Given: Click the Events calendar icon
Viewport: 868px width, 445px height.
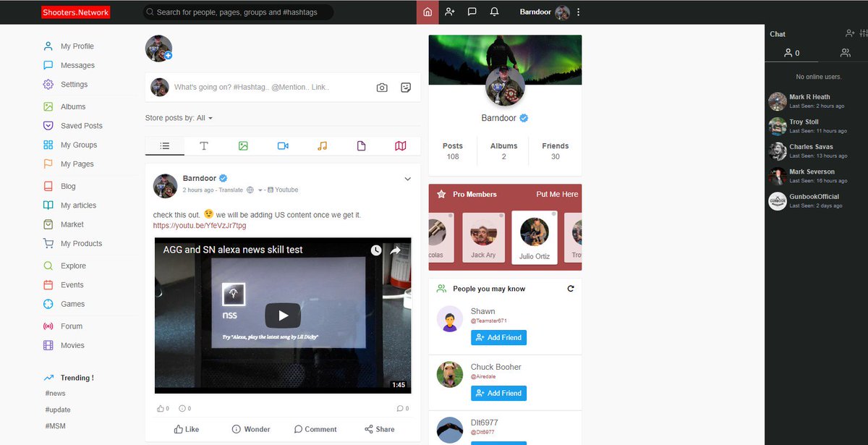Looking at the screenshot, I should coord(48,285).
